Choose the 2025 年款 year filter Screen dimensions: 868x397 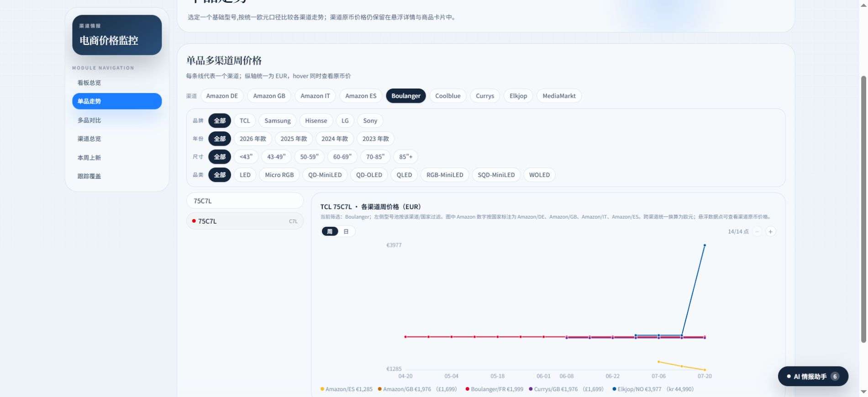coord(294,139)
